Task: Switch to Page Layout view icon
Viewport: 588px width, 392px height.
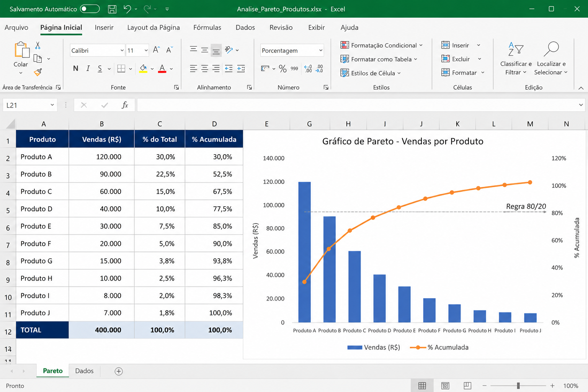Action: (x=445, y=385)
